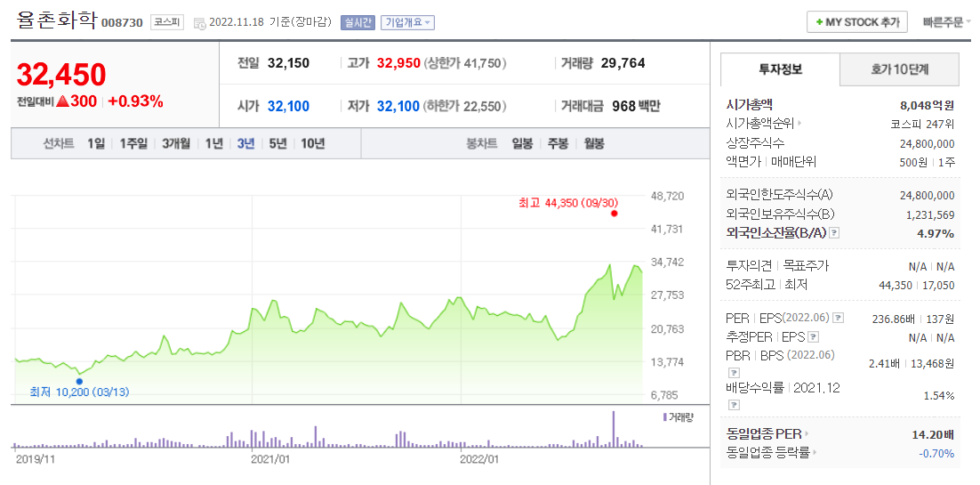
Task: Click the 2022/01 axis label
Action: point(478,459)
